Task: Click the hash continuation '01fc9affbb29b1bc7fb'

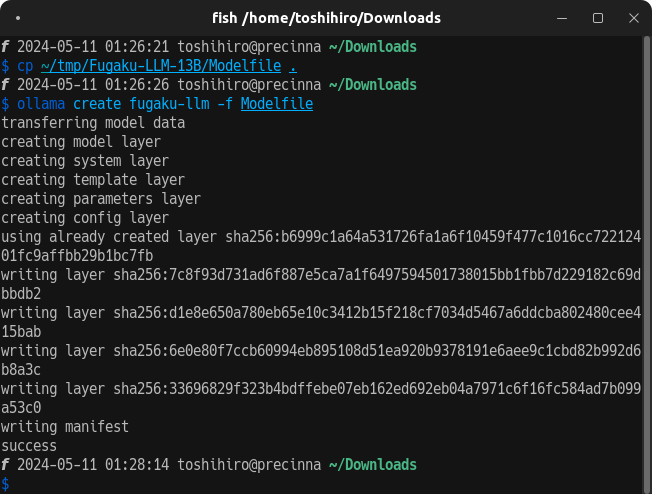Action: click(77, 256)
